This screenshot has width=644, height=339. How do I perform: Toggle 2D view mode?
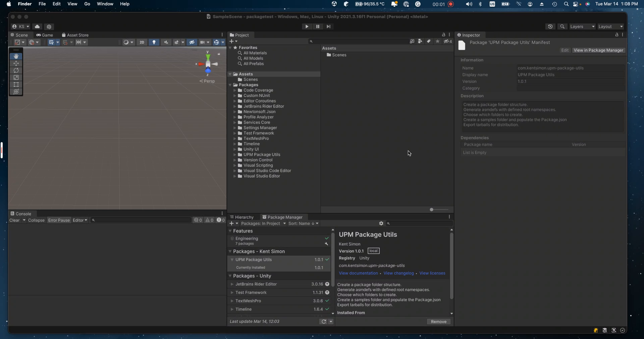click(142, 42)
